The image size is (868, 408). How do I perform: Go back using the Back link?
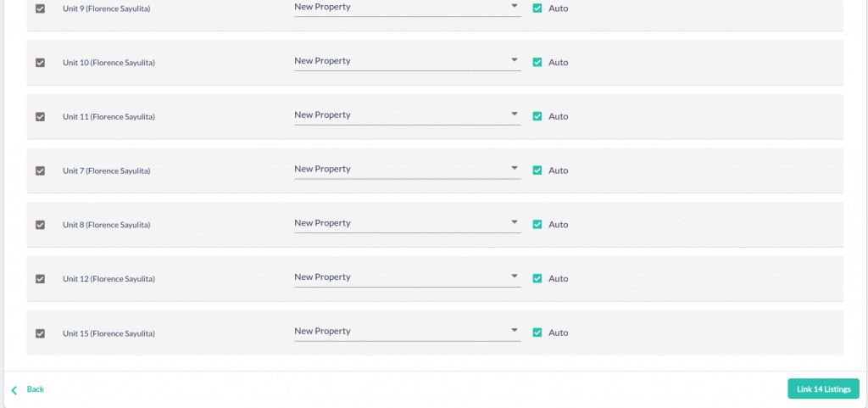pos(35,389)
